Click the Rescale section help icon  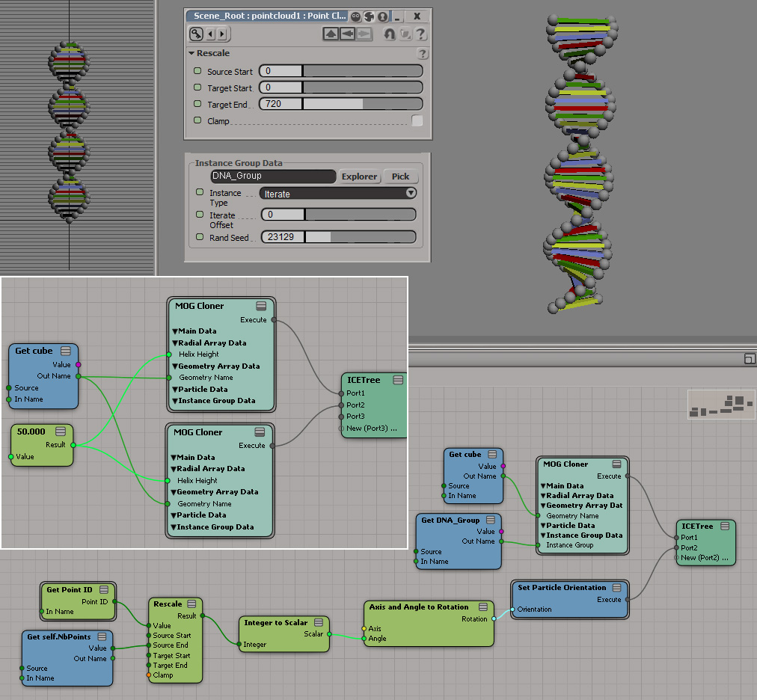tap(423, 54)
